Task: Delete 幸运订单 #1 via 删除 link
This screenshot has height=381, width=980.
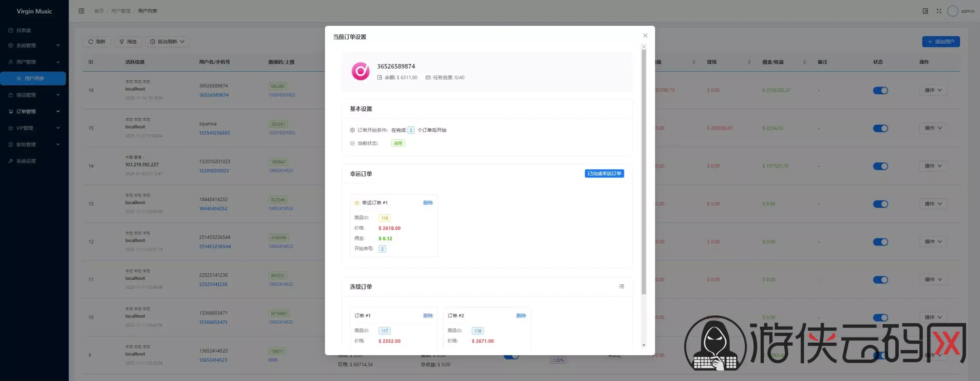Action: point(428,203)
